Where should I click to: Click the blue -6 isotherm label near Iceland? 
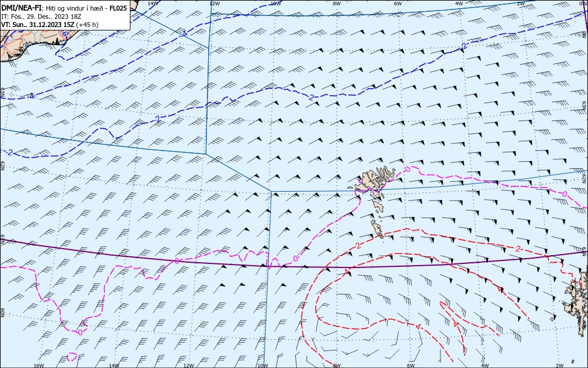pos(65,34)
